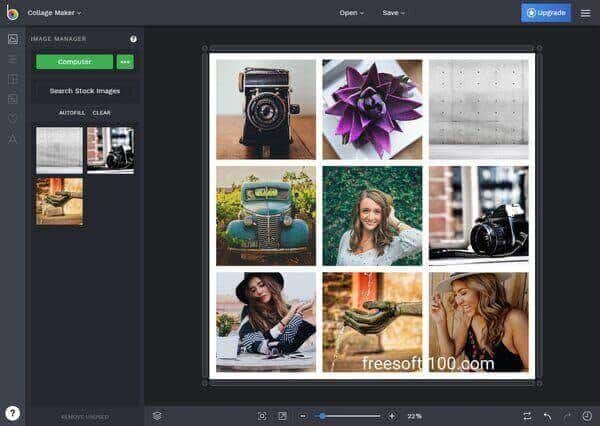Image resolution: width=600 pixels, height=426 pixels.
Task: Click Search Stock Images button
Action: click(x=85, y=91)
